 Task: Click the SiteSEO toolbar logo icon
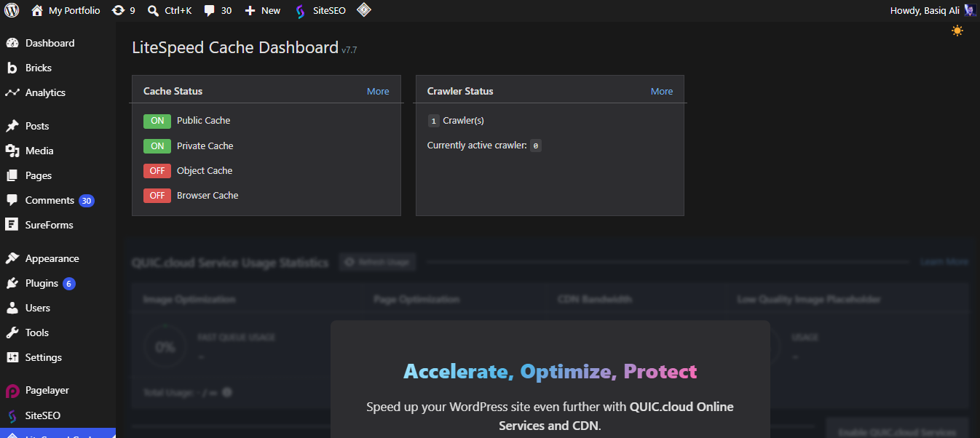(301, 11)
